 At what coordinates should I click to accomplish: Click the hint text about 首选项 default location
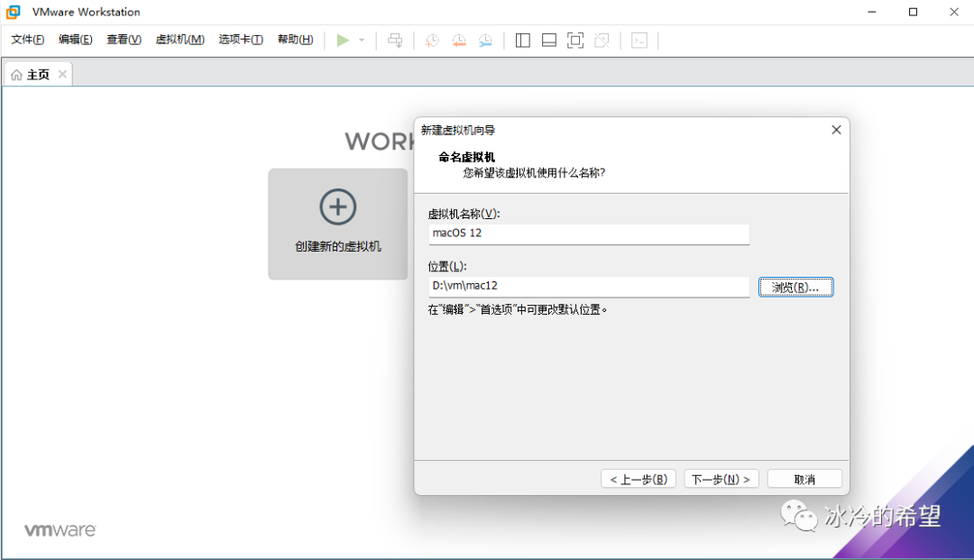pyautogui.click(x=518, y=310)
